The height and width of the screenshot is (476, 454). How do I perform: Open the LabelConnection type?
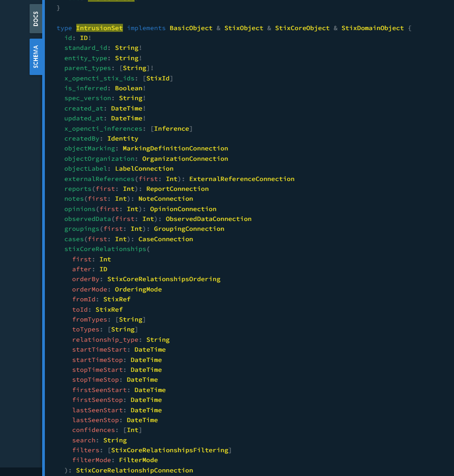click(144, 168)
